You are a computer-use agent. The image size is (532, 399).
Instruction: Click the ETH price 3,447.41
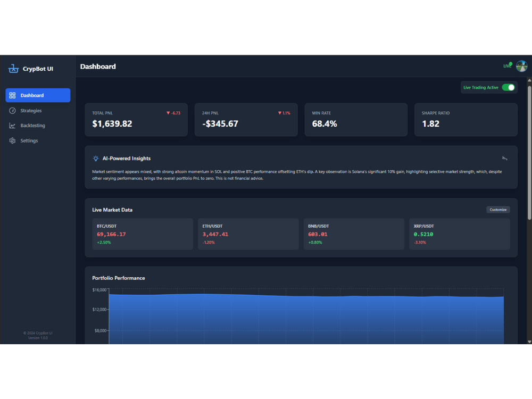215,235
